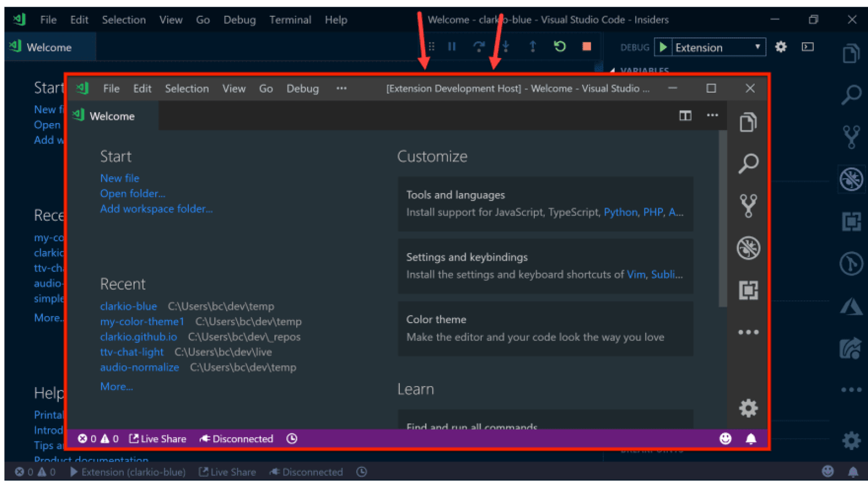Click the Python link under Tools and languages

[x=621, y=212]
